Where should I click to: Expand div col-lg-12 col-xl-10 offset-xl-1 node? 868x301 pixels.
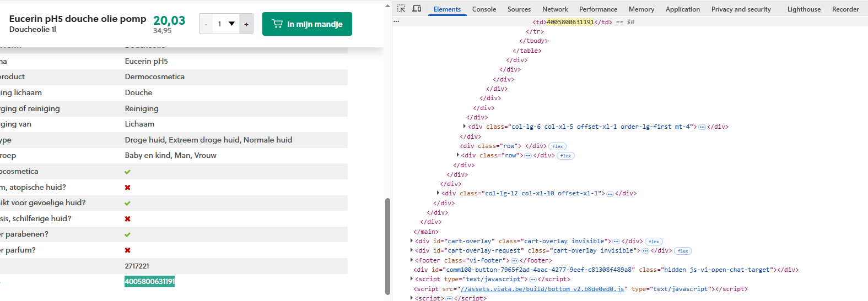[x=438, y=193]
